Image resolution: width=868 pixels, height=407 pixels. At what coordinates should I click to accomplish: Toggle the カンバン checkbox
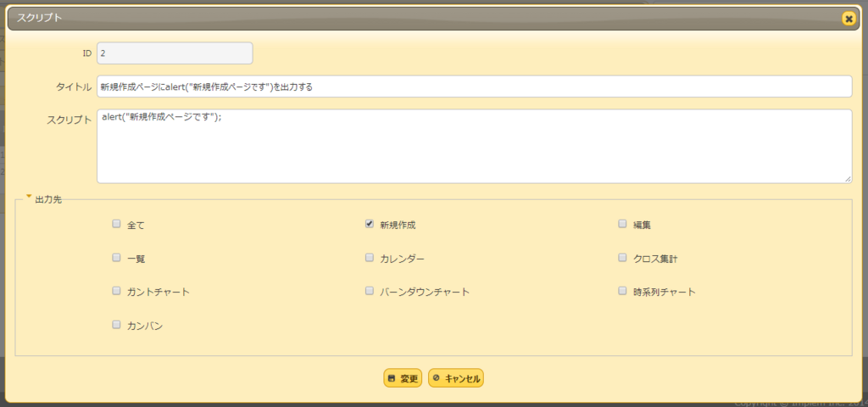pos(116,325)
